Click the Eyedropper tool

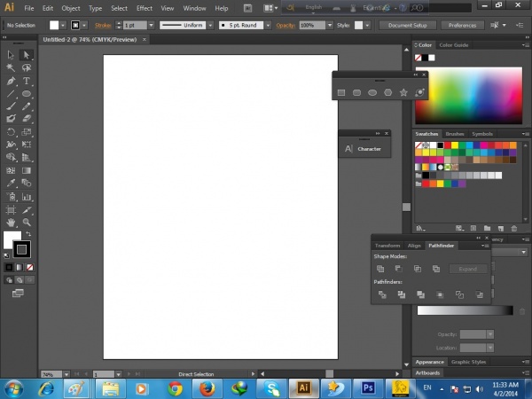pos(12,184)
